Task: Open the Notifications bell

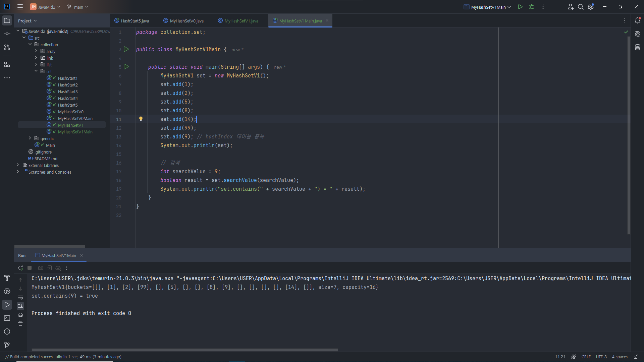Action: click(x=638, y=20)
